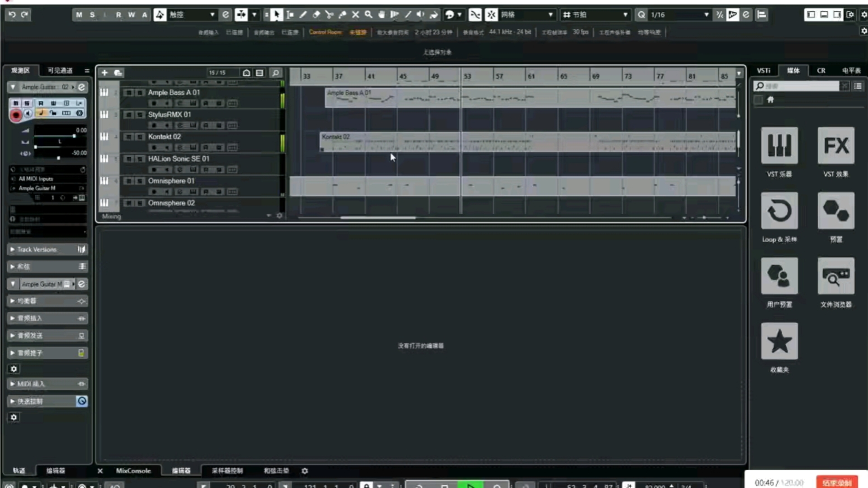868x488 pixels.
Task: Switch to the 电平表 meter tab
Action: point(851,70)
